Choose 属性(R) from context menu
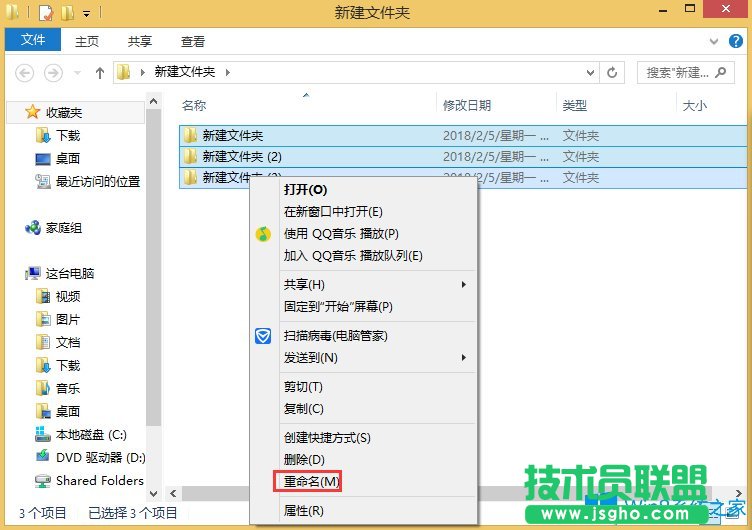The height and width of the screenshot is (530, 752). point(304,511)
